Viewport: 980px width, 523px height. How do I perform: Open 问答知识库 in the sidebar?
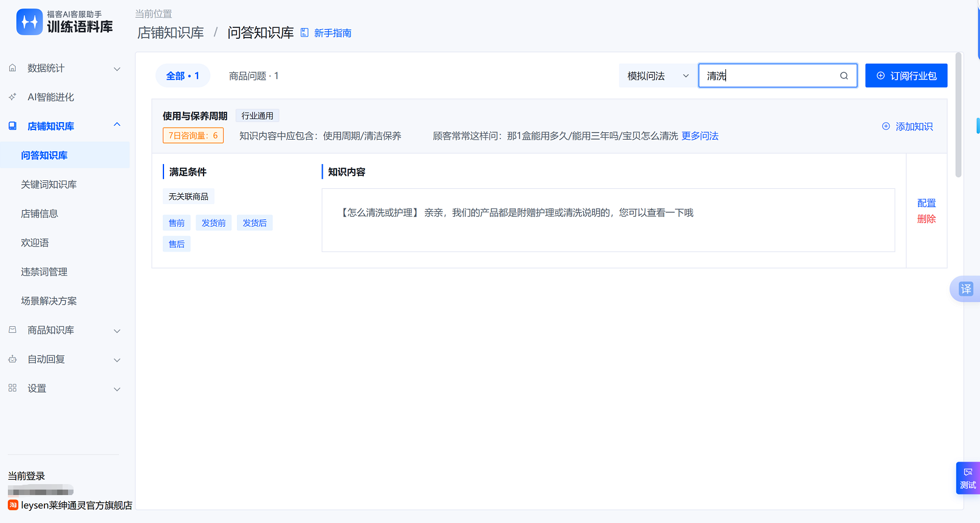(65, 155)
